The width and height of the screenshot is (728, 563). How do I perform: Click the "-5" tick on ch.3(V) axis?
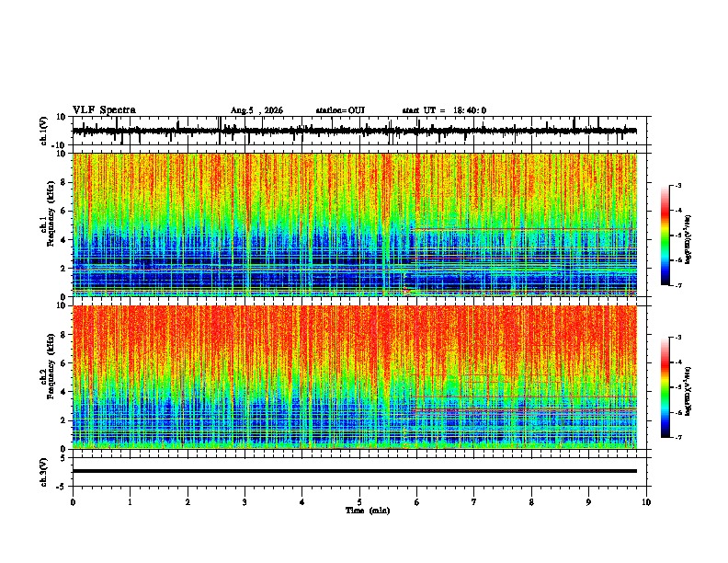tap(63, 487)
